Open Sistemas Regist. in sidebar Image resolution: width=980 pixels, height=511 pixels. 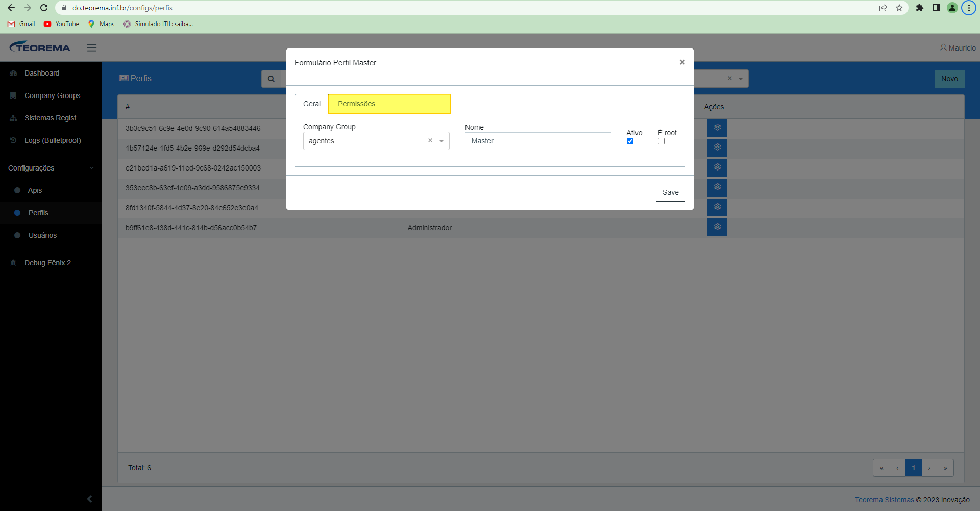(x=51, y=118)
